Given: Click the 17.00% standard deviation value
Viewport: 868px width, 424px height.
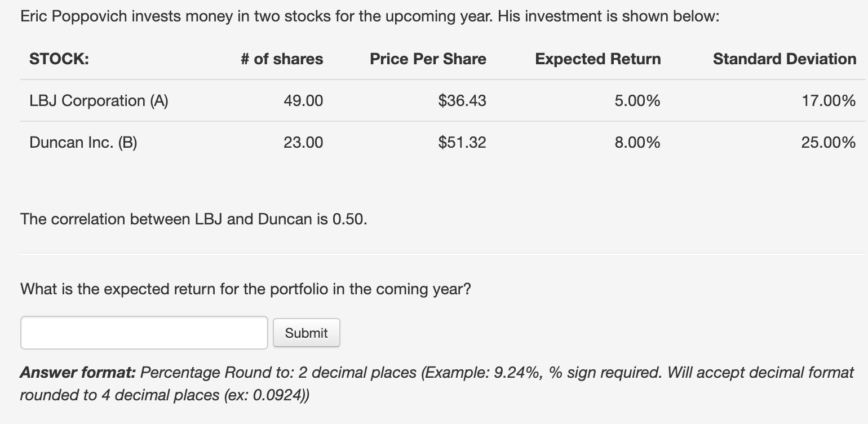Looking at the screenshot, I should 829,101.
